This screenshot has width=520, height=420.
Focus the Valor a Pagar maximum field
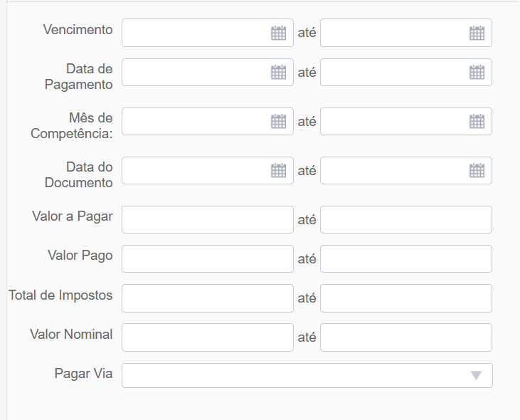tap(406, 220)
